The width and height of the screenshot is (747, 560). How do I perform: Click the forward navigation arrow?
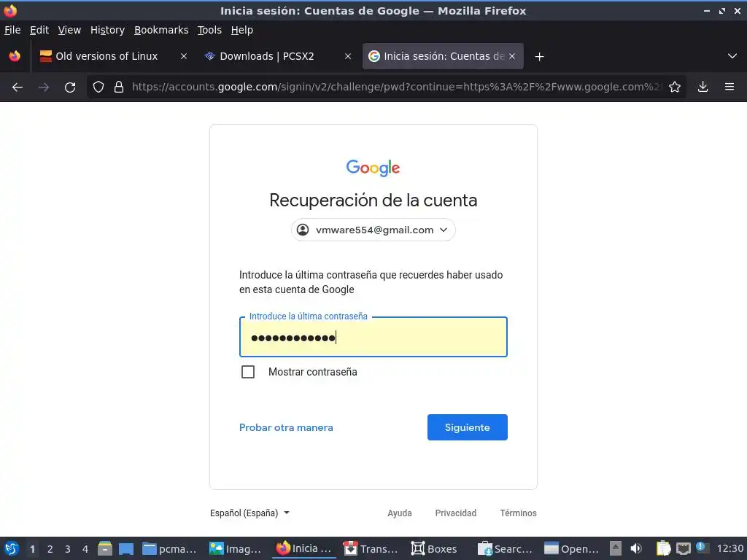coord(44,87)
